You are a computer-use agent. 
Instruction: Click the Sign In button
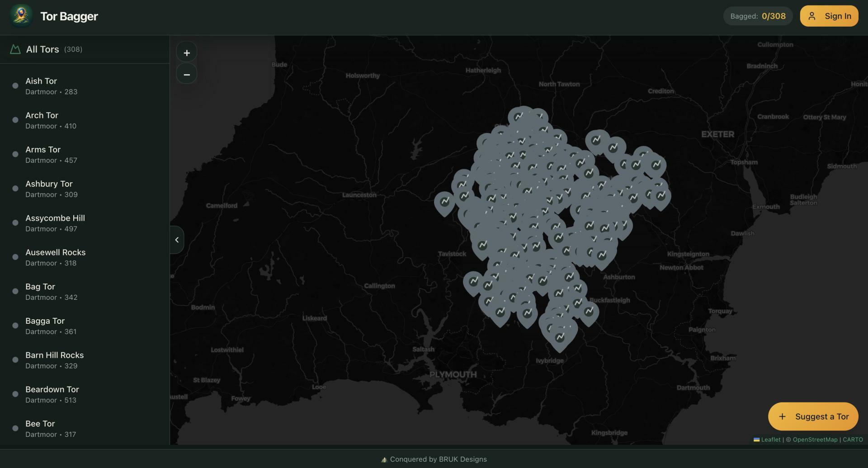coord(829,16)
